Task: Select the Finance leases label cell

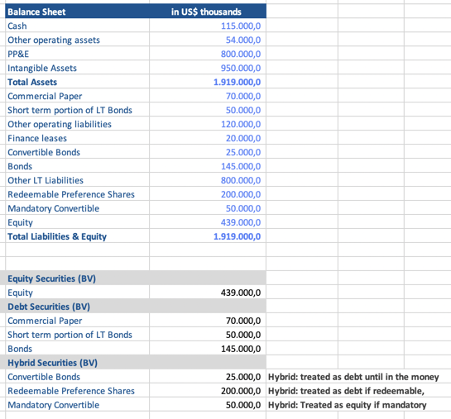Action: (77, 138)
